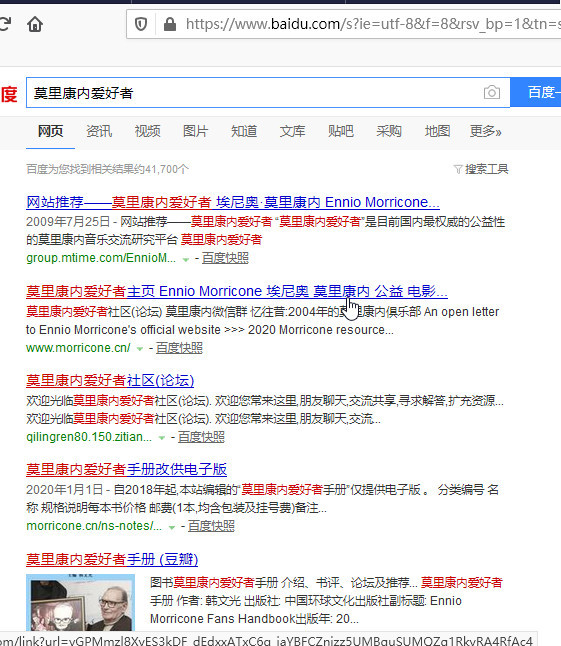The image size is (561, 646).
Task: Open the tracking protection shield icon
Action: pyautogui.click(x=141, y=24)
